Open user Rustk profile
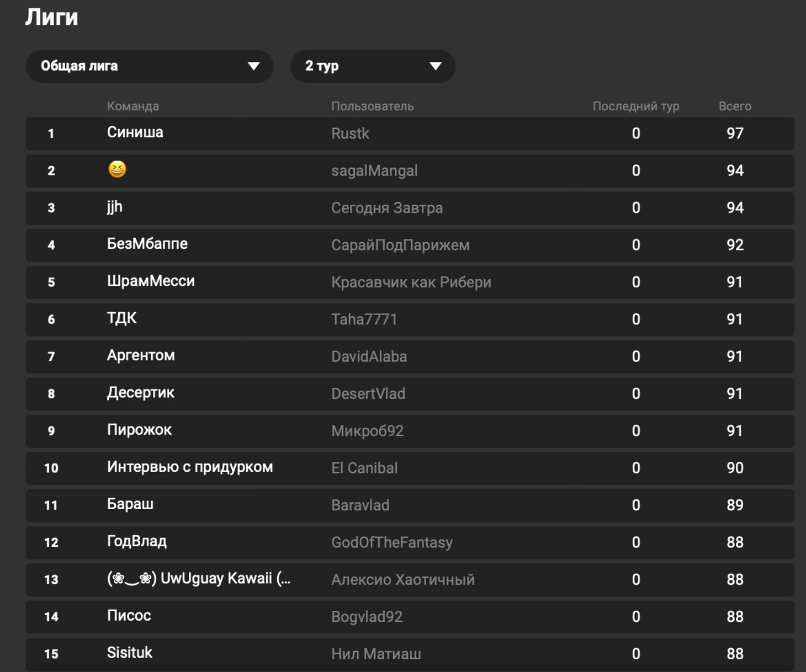The height and width of the screenshot is (672, 806). [350, 134]
